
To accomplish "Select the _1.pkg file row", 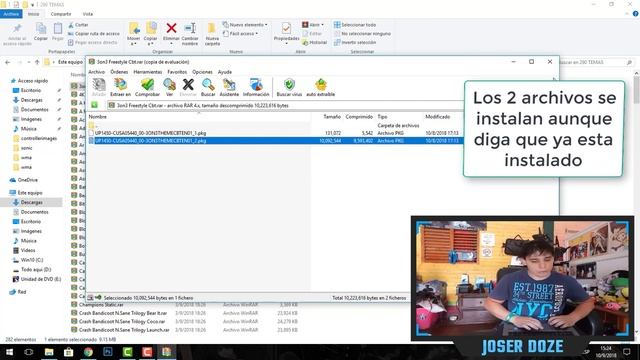I will [x=276, y=133].
